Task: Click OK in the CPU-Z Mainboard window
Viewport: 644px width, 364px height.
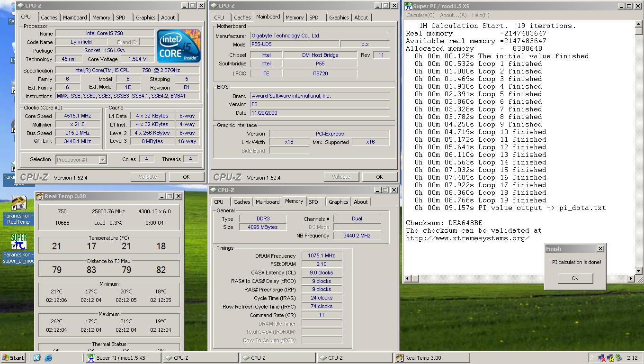Action: click(x=379, y=177)
